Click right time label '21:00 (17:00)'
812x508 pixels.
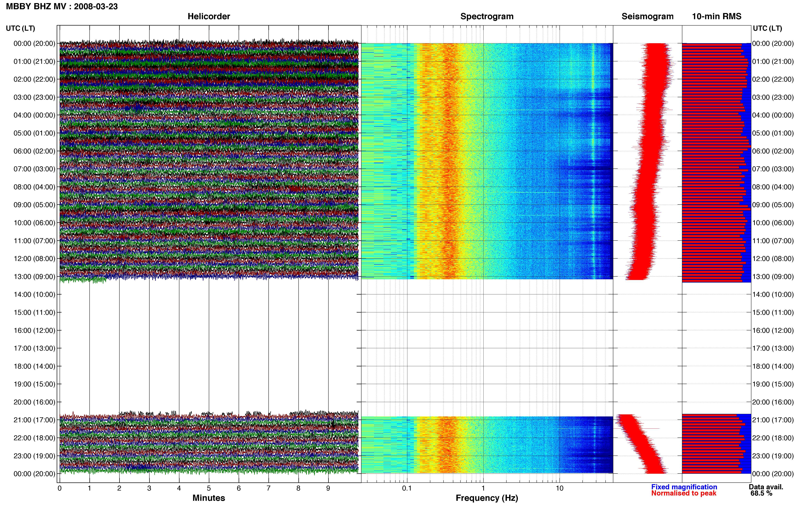click(x=773, y=420)
